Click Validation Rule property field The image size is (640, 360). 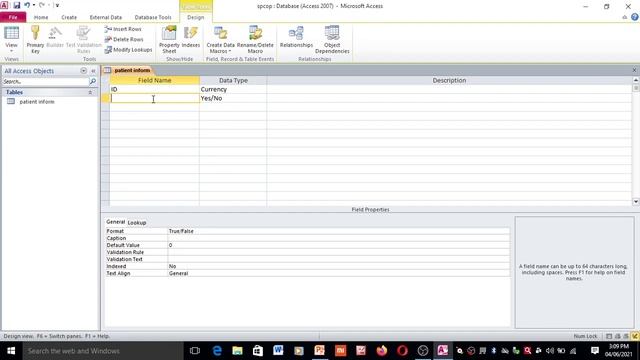click(339, 252)
